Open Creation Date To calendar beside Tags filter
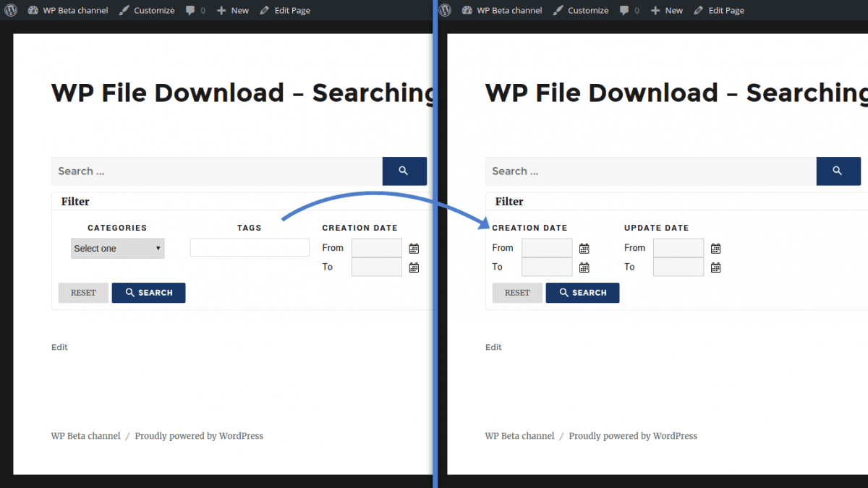This screenshot has height=488, width=868. (x=414, y=267)
